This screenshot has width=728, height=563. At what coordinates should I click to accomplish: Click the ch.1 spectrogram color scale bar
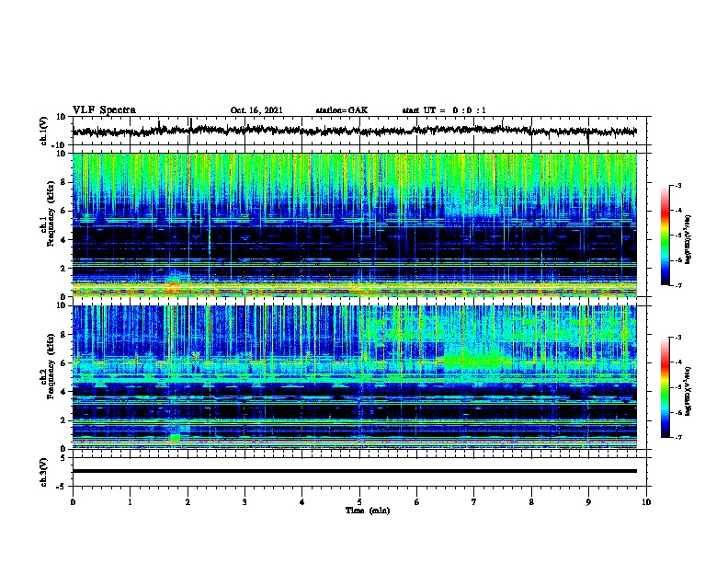[x=665, y=236]
